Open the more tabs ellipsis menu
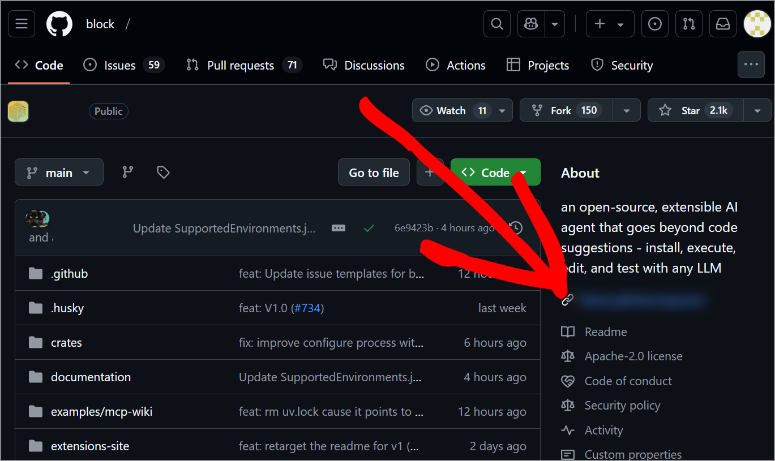775x461 pixels. [x=751, y=64]
